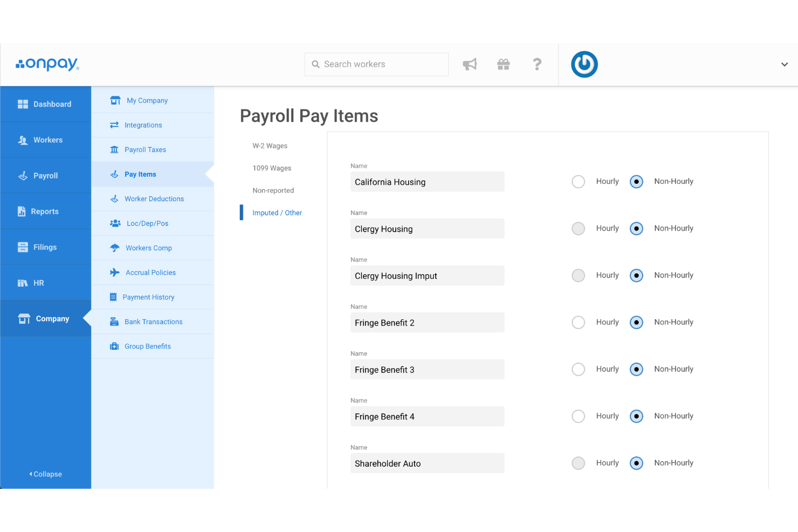798x532 pixels.
Task: Select Non-Hourly for Fringe Benefit 4
Action: click(x=637, y=416)
